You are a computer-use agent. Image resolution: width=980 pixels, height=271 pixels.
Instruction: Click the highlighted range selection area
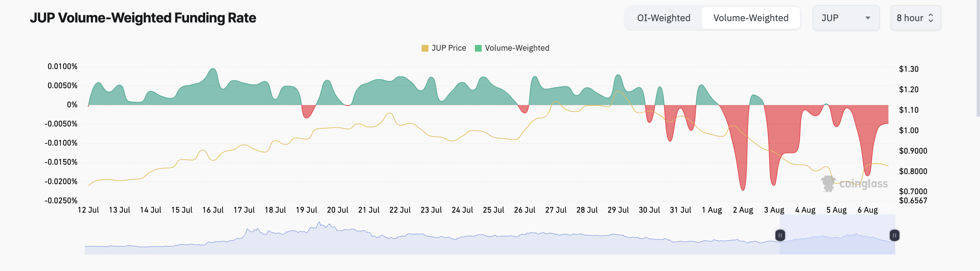point(837,234)
